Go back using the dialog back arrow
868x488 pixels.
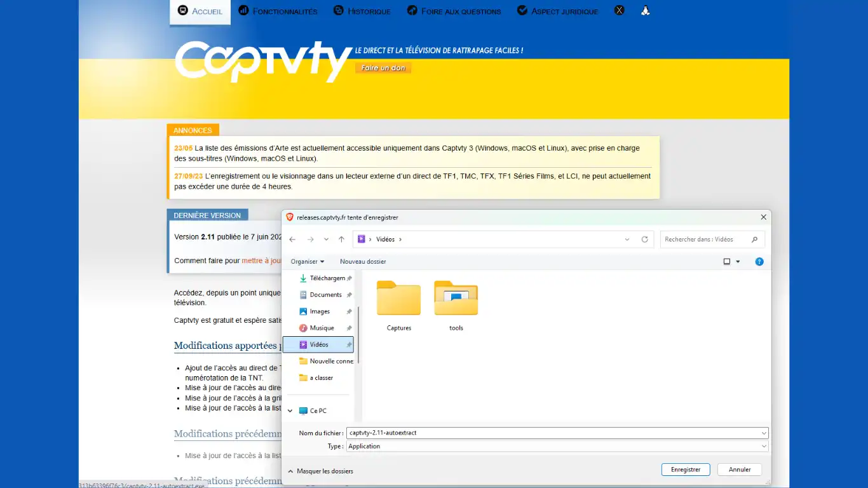[x=292, y=240]
